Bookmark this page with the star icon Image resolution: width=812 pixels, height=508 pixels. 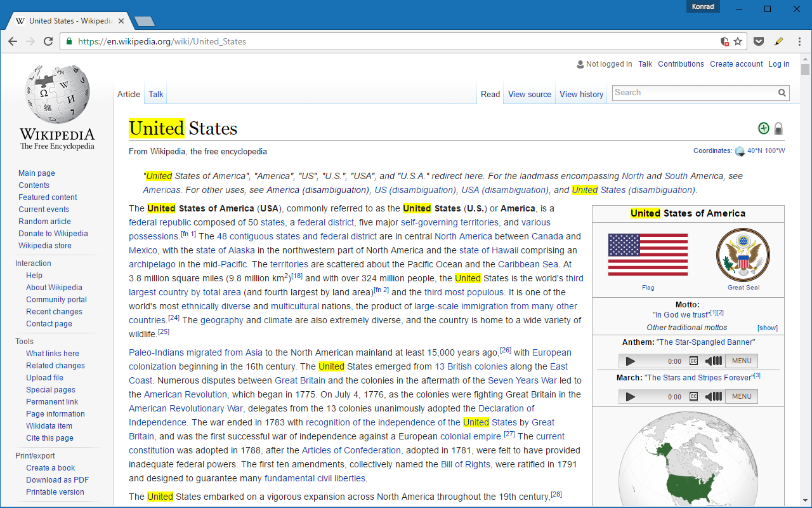[x=738, y=41]
